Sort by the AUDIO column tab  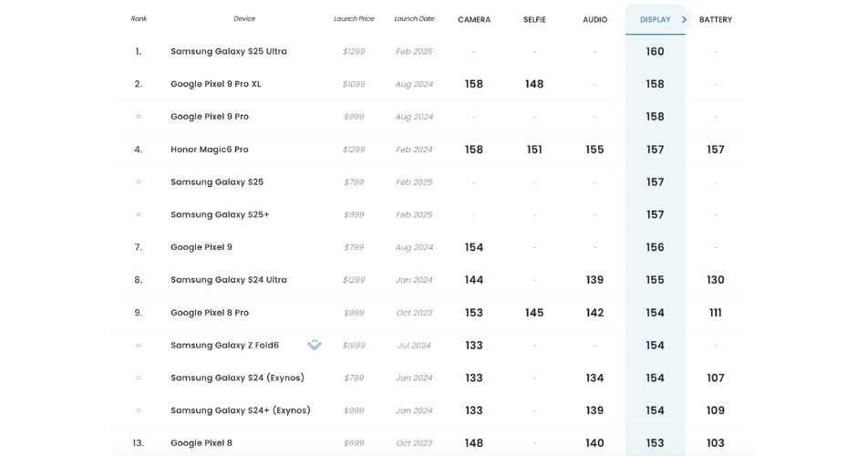[594, 19]
